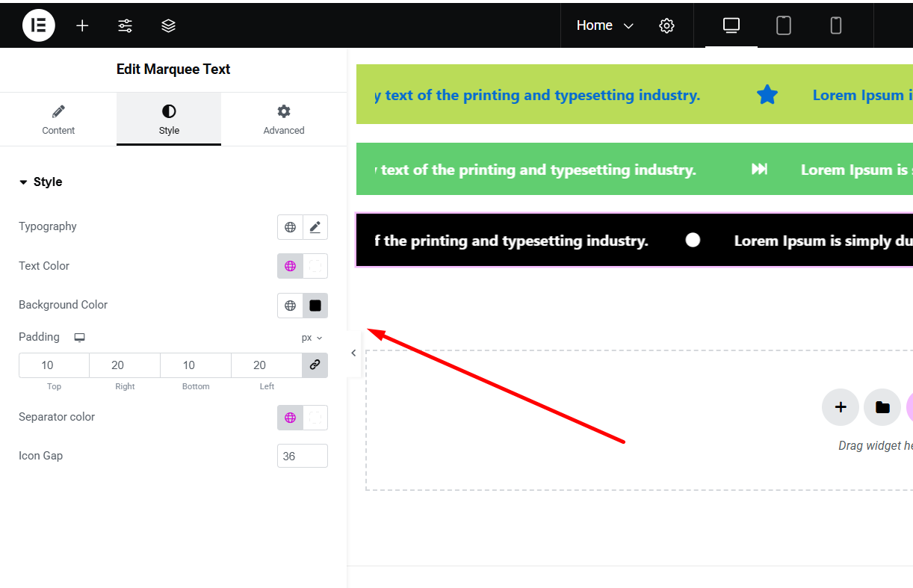Collapse the Style section

pyautogui.click(x=40, y=182)
